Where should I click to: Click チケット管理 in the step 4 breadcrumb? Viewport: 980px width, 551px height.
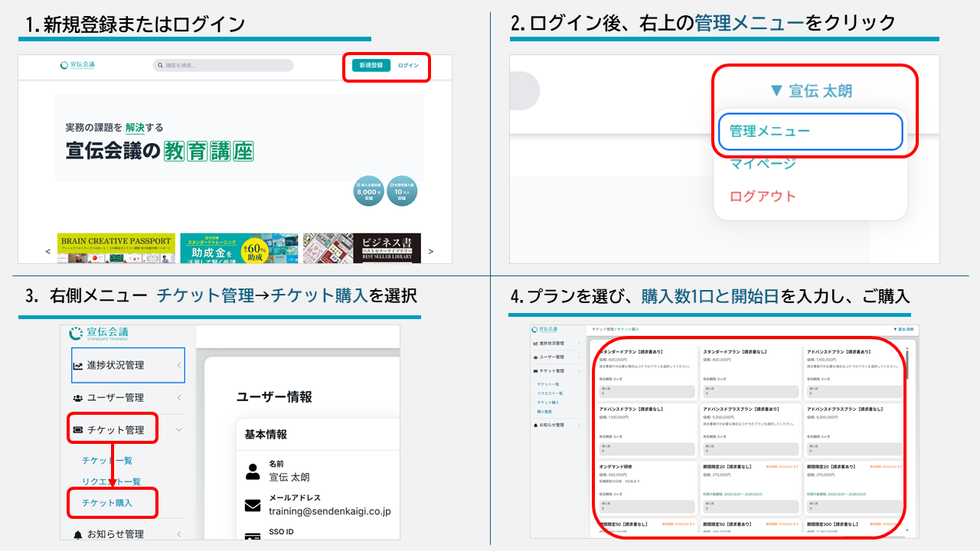tap(601, 329)
